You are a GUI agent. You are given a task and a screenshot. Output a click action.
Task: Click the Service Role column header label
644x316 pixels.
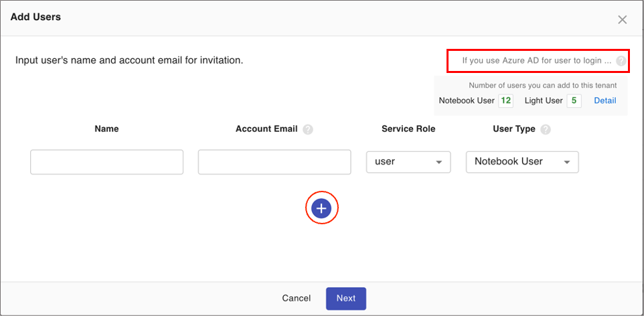408,129
